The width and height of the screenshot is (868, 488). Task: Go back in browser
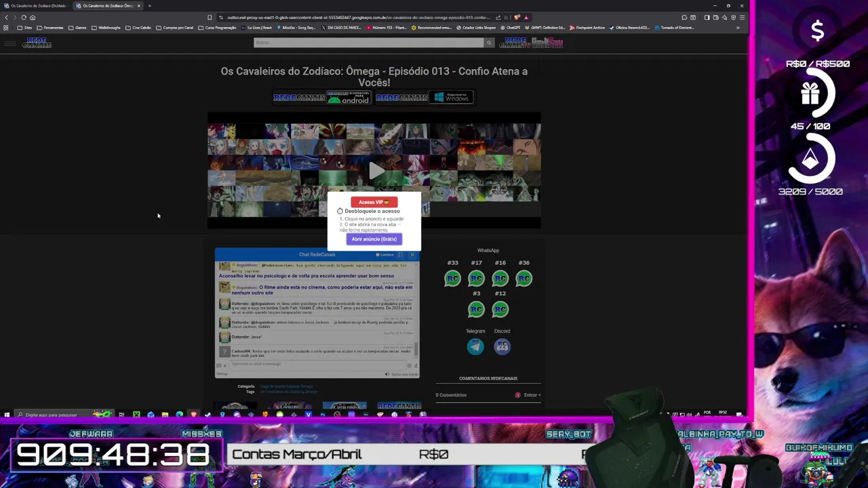(6, 18)
